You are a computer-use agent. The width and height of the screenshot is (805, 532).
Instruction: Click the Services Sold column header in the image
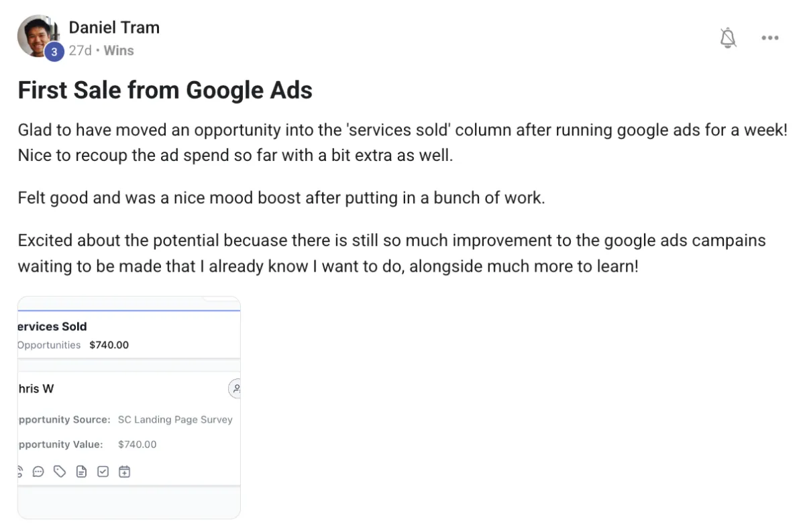pos(53,327)
